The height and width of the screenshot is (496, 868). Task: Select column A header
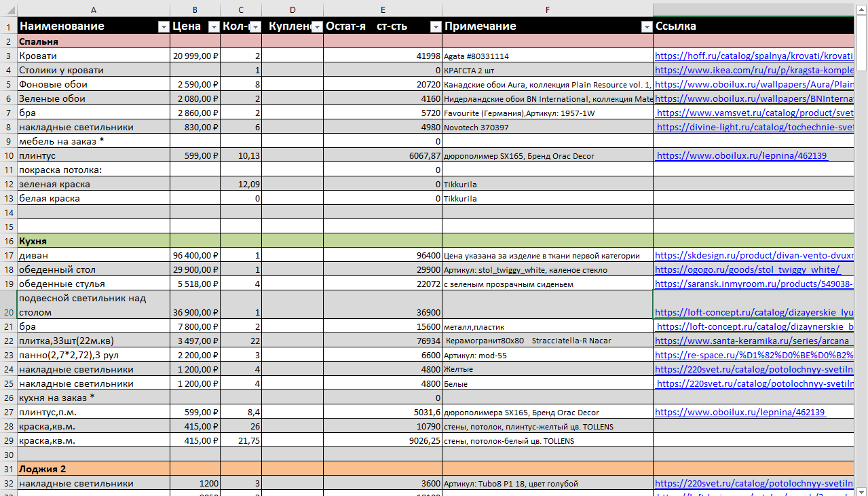[x=93, y=9]
